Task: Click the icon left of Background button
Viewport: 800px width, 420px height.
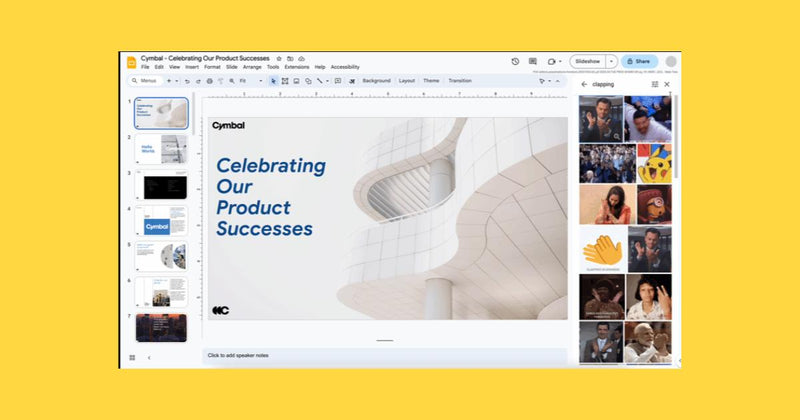Action: [x=352, y=81]
